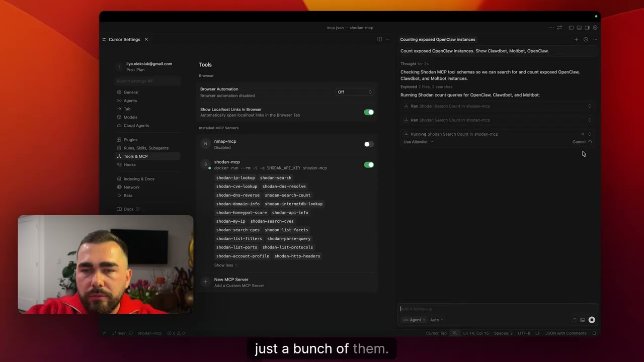Click the swap arrows icon in title bar
Screen dimensions: 644x362
tap(559, 28)
